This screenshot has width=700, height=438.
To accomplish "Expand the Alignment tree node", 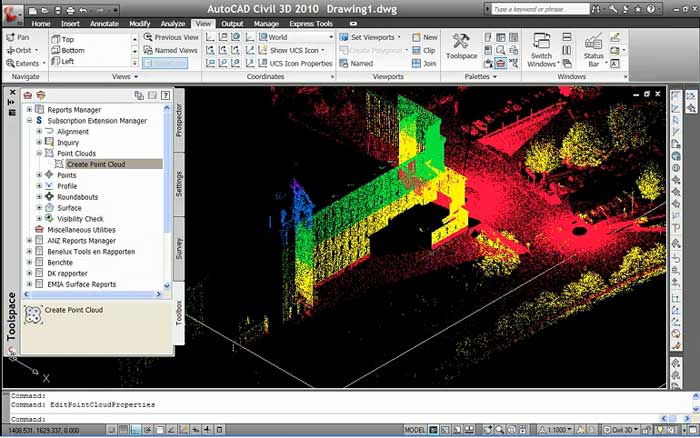I will click(39, 131).
